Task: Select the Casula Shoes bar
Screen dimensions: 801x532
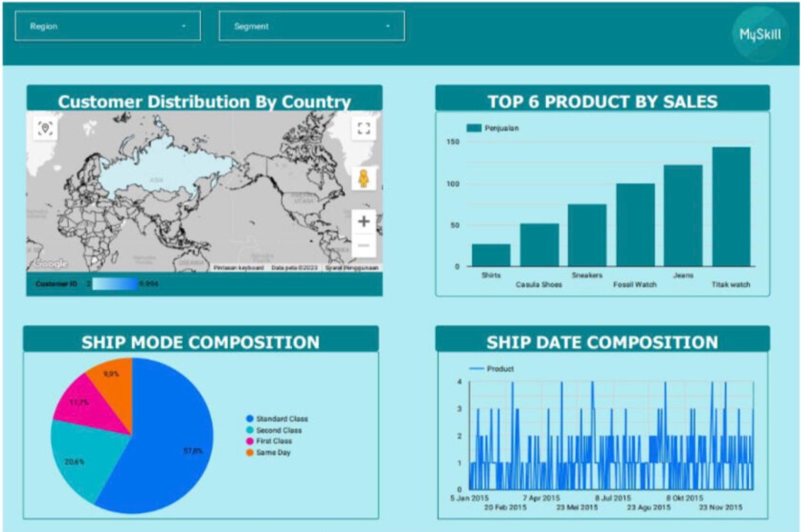Action: pyautogui.click(x=540, y=245)
